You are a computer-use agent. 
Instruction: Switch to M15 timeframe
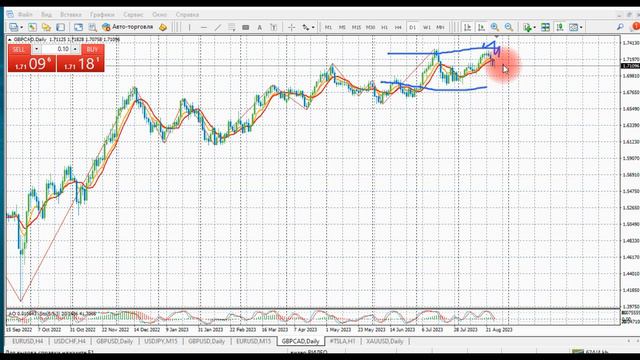[x=356, y=27]
